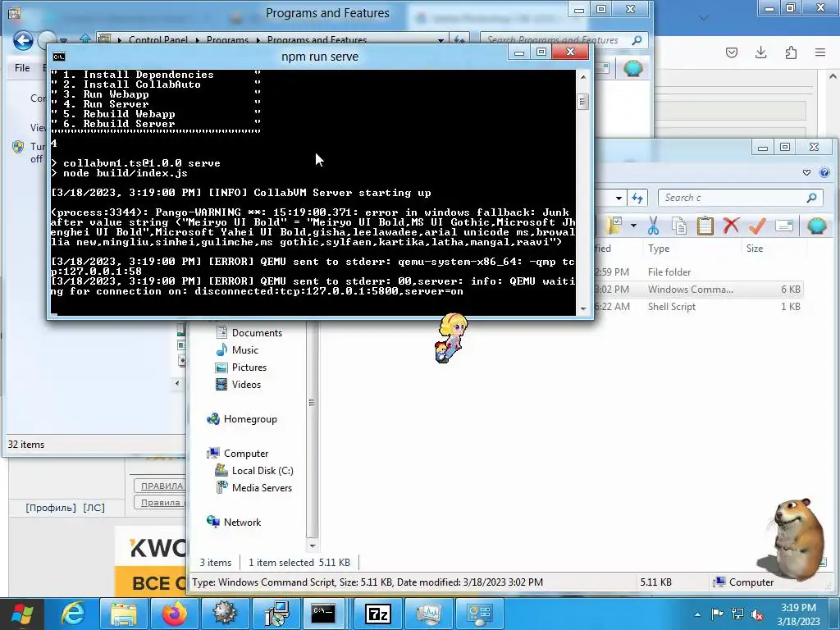This screenshot has width=840, height=630.
Task: Click the refresh arrows button in Explorer address bar
Action: (x=637, y=198)
